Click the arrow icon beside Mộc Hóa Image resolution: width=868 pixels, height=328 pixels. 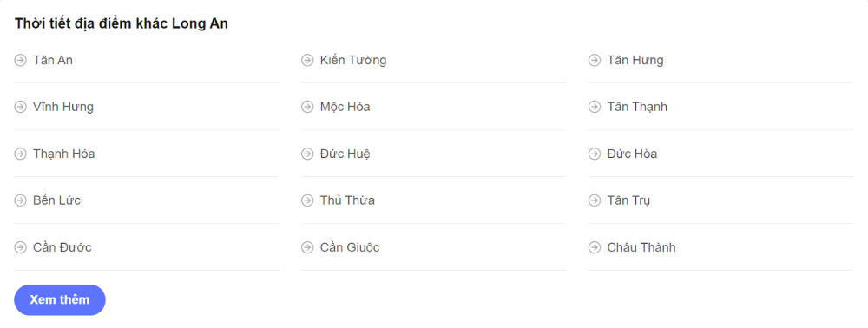(x=307, y=107)
